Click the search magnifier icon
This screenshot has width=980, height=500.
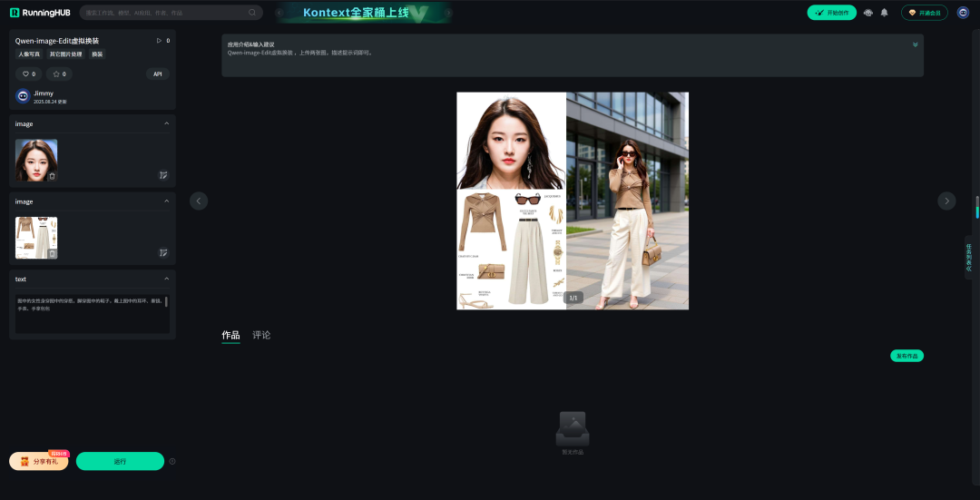pos(252,13)
